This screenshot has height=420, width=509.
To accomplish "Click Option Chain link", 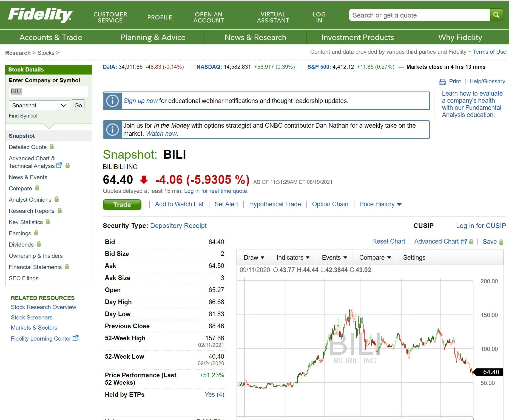I will tap(330, 204).
